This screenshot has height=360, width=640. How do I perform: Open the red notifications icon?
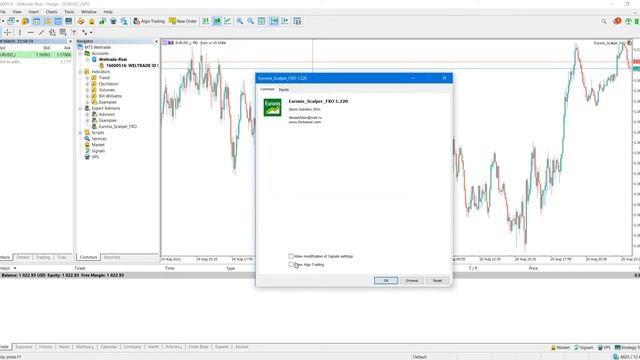(617, 21)
